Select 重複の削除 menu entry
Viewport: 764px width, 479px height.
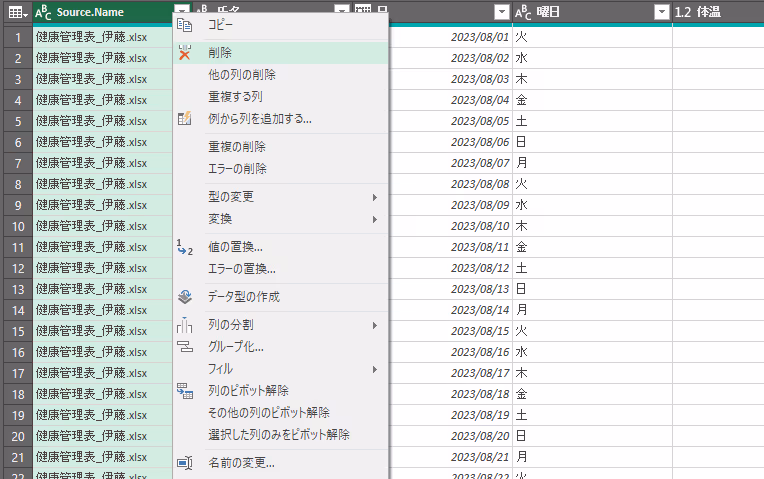pos(281,147)
